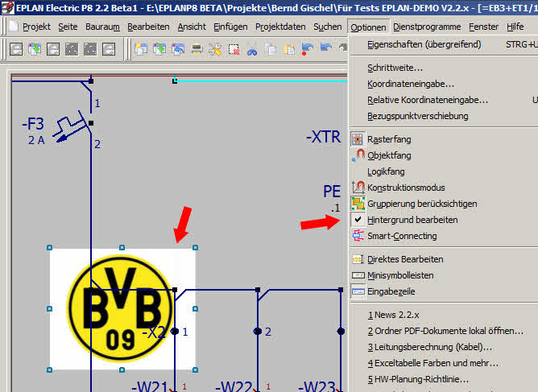Choose Schrittweite... from the menu
Screen dimensions: 538x392
click(x=395, y=68)
